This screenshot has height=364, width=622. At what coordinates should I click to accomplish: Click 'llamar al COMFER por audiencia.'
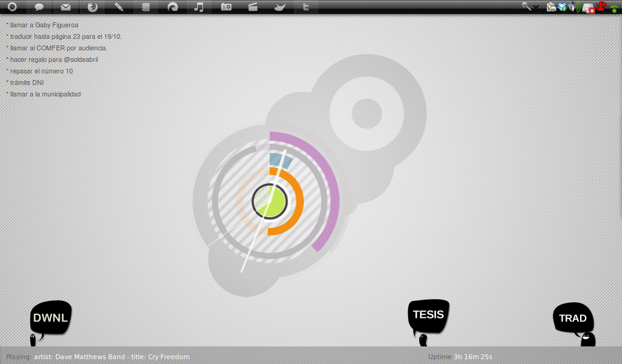pyautogui.click(x=56, y=48)
